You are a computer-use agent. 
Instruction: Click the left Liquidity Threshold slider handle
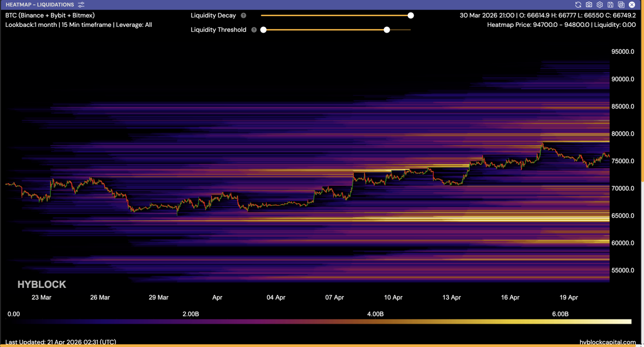[264, 30]
